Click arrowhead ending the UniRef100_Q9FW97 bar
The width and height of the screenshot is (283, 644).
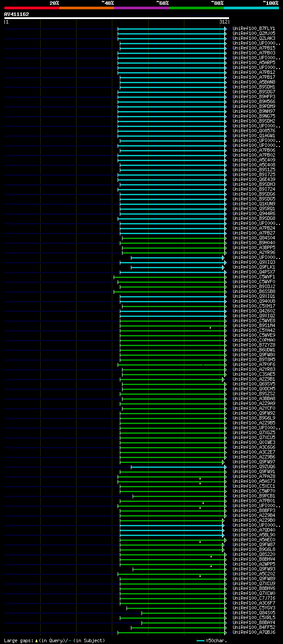click(x=223, y=462)
